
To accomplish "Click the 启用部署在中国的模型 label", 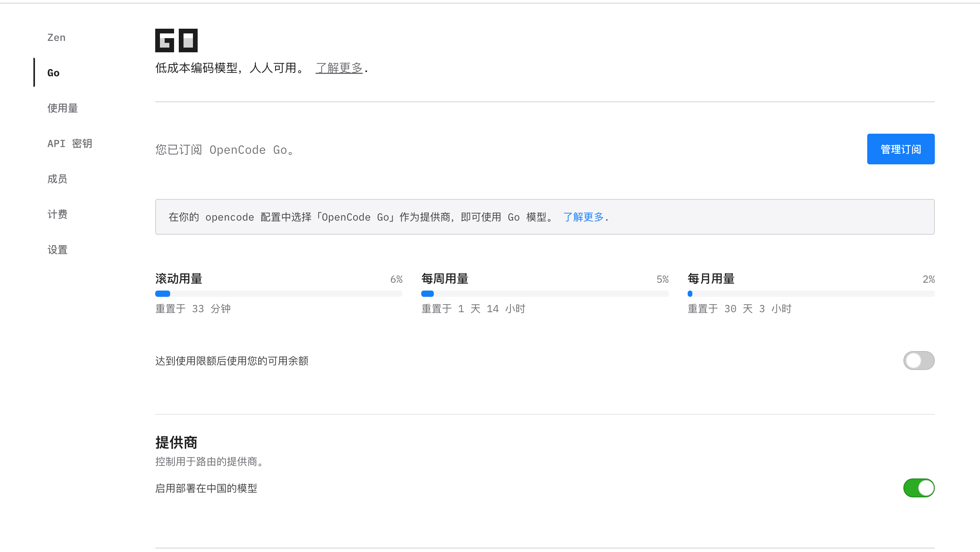I will (x=206, y=488).
